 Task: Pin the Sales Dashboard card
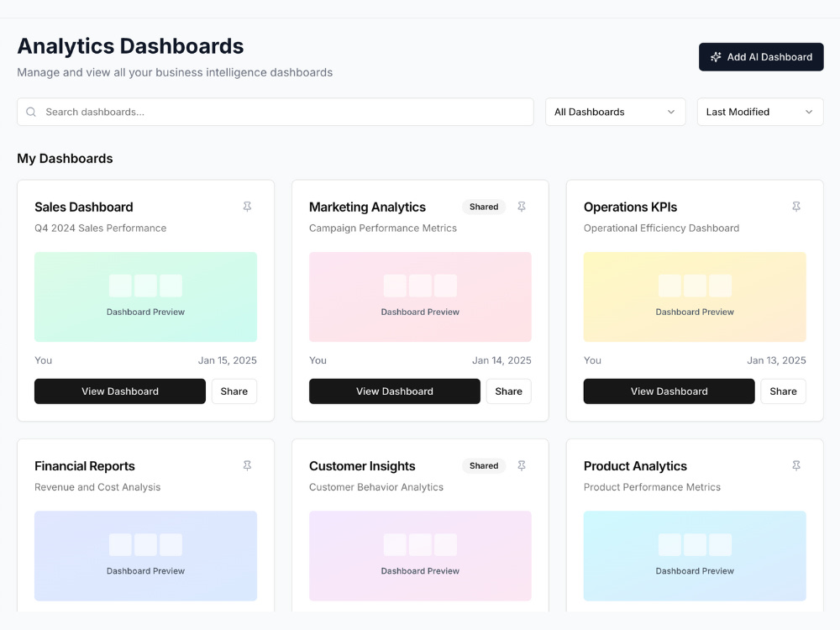247,207
